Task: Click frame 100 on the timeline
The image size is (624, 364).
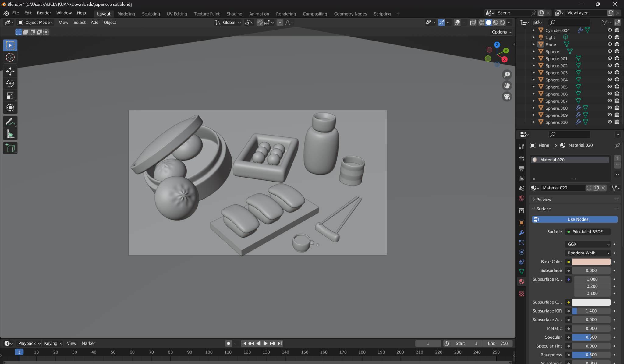Action: (209, 352)
